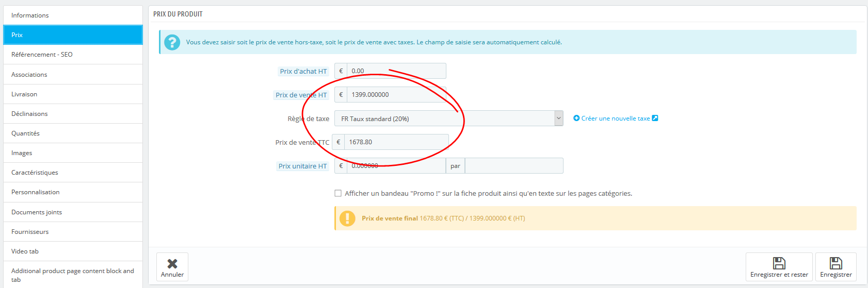Click into the unit field after par
Viewport: 868px width, 288px height.
pos(514,166)
